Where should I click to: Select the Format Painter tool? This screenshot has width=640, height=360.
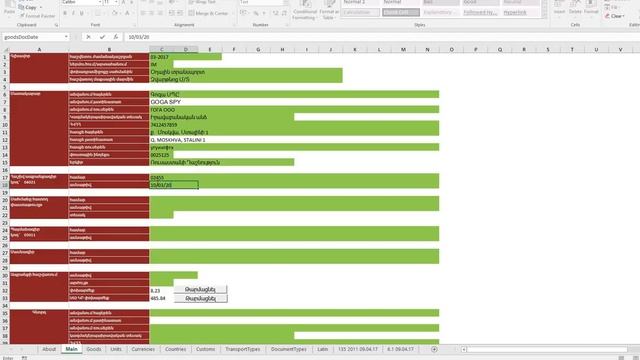pyautogui.click(x=37, y=16)
